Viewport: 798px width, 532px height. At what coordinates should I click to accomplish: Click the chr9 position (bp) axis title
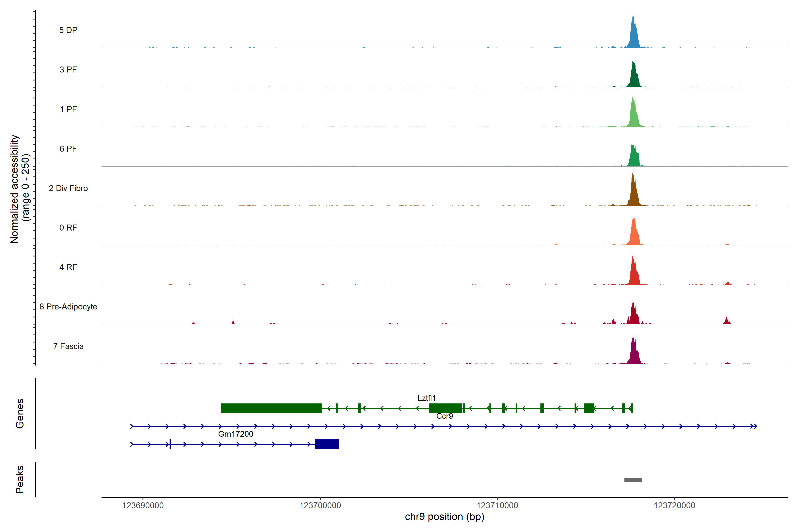click(x=444, y=517)
